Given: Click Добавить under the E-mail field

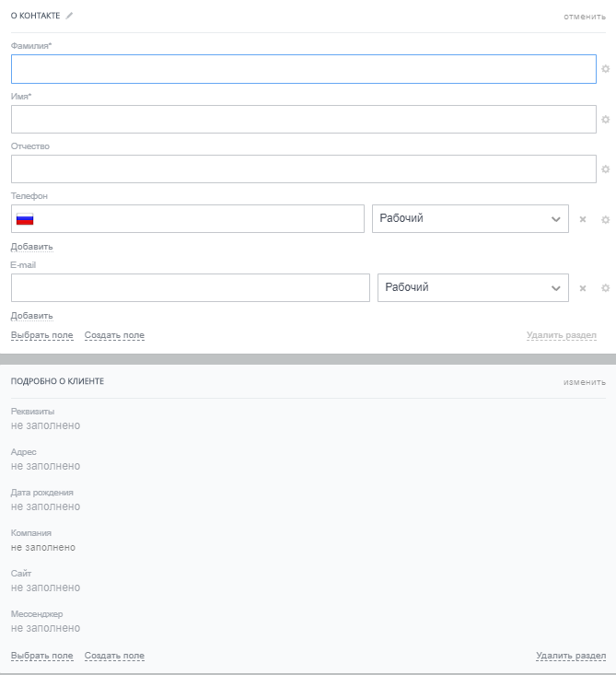Looking at the screenshot, I should [x=31, y=316].
